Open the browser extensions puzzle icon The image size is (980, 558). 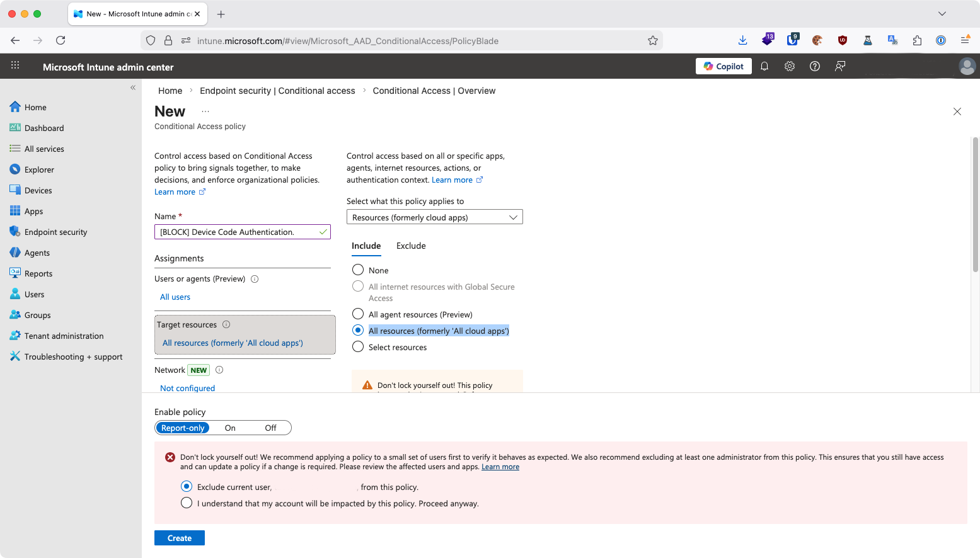click(x=917, y=40)
